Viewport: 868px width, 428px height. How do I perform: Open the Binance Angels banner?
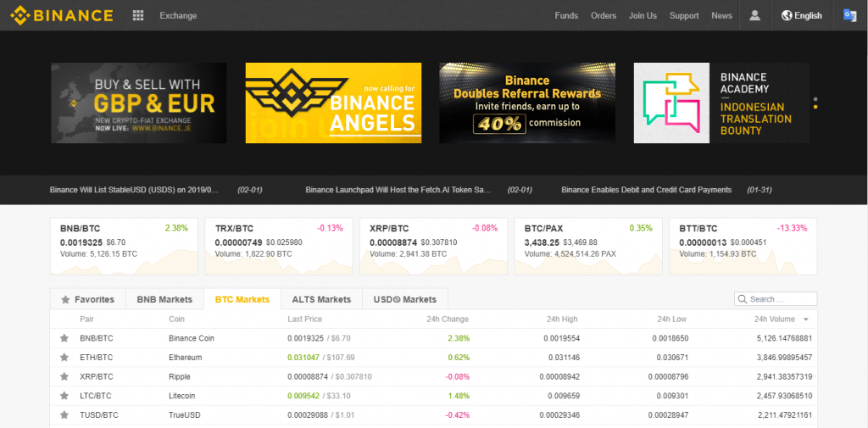pos(333,103)
